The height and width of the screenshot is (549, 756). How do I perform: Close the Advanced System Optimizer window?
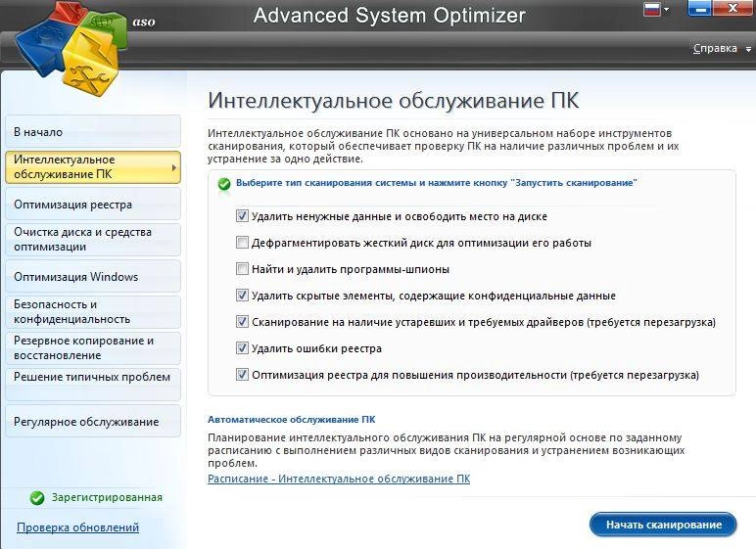point(733,9)
